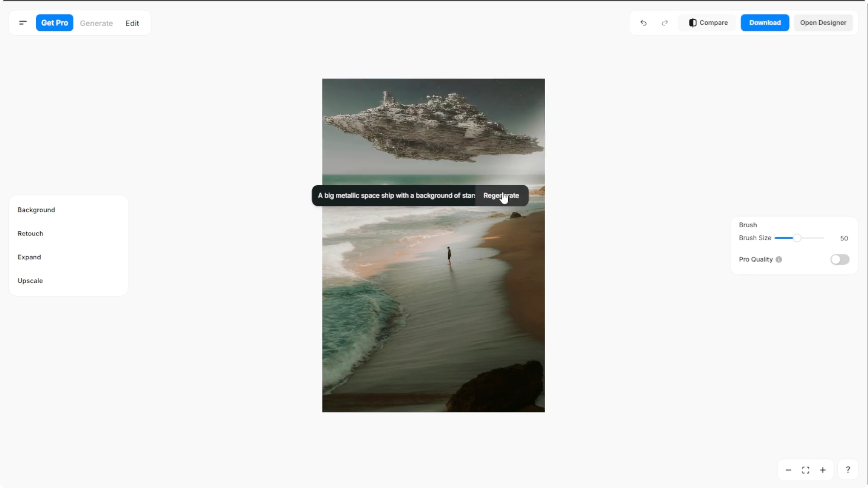Toggle the Pro Quality switch
The image size is (868, 488).
pyautogui.click(x=840, y=259)
